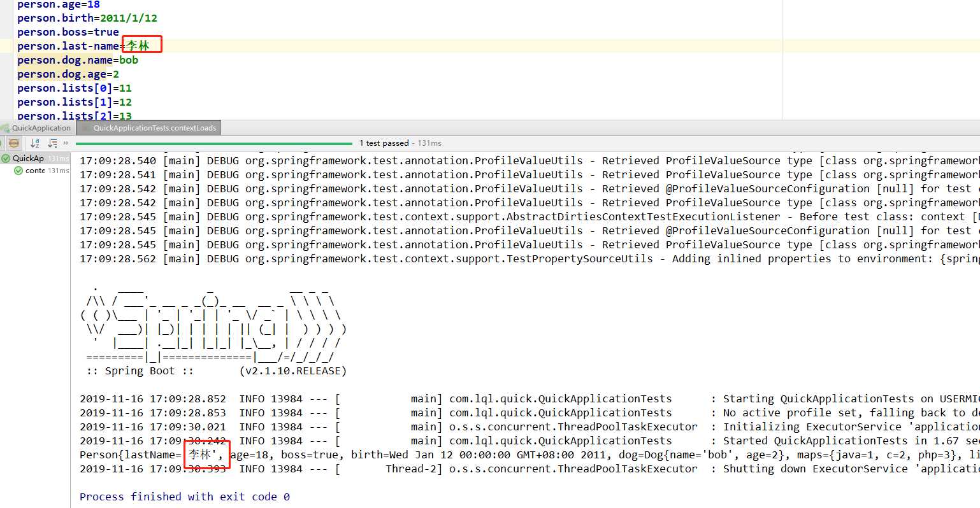Click the 'Started QuickApplicationTests' log line

[530, 441]
